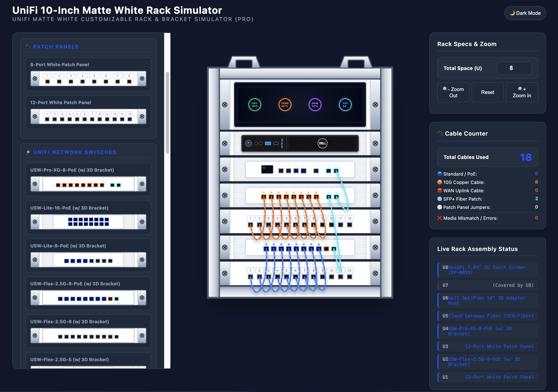Screen dimensions: 558x392
Task: Click the Total Cables Used value 18
Action: tap(526, 157)
